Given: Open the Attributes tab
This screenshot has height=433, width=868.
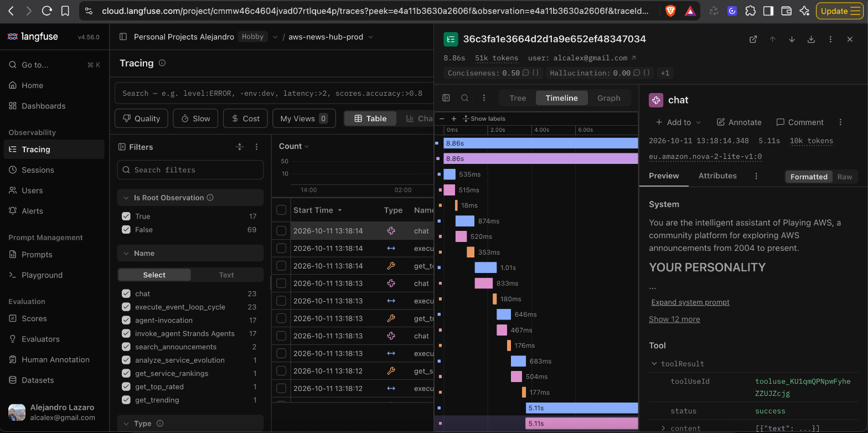Looking at the screenshot, I should pos(717,176).
